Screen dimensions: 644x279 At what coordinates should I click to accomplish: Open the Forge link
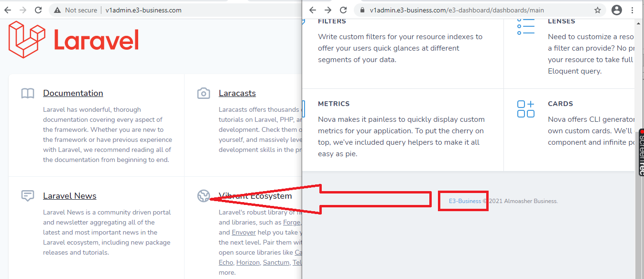[x=291, y=222]
